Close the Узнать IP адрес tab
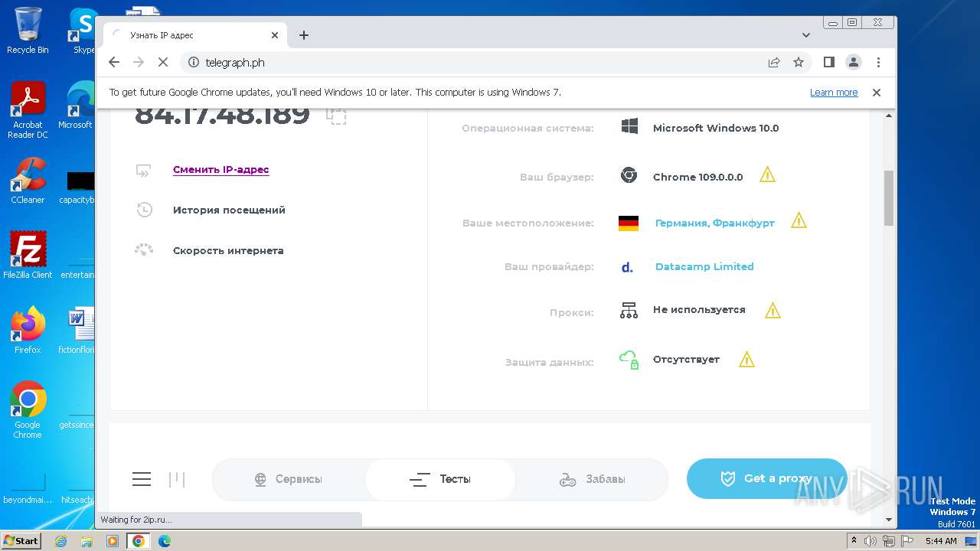The width and height of the screenshot is (980, 551). [x=275, y=35]
